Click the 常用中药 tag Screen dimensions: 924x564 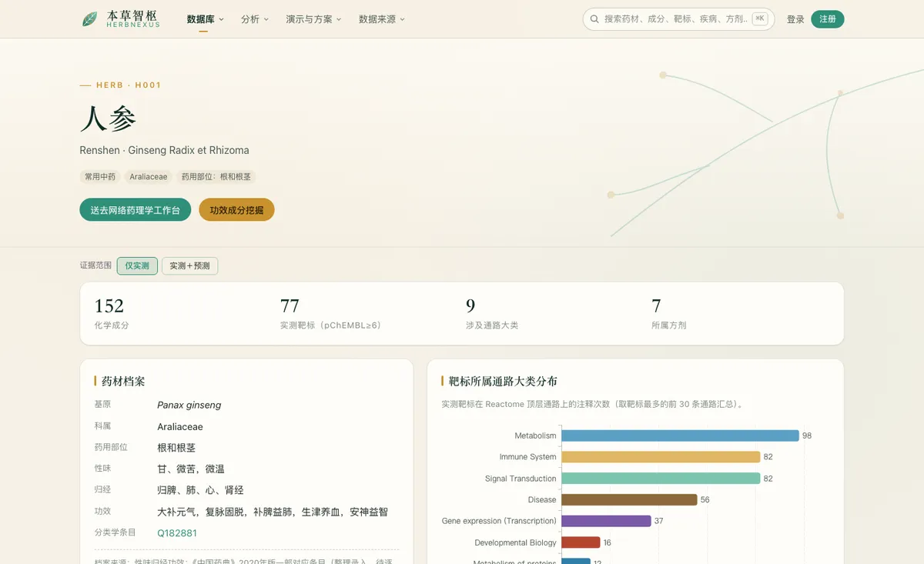coord(100,177)
